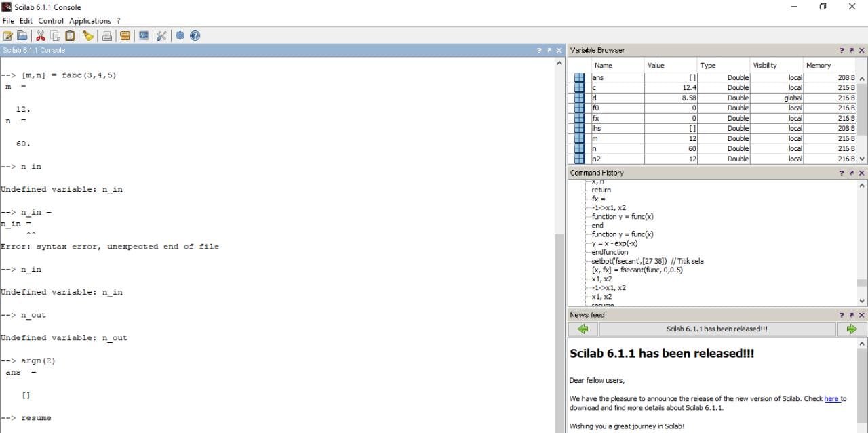Sort variables by Visibility column header

pyautogui.click(x=776, y=66)
